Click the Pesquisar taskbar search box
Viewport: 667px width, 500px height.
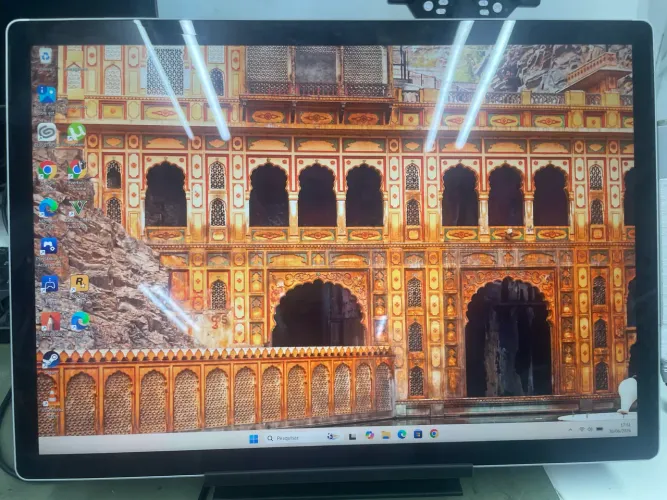click(x=294, y=437)
